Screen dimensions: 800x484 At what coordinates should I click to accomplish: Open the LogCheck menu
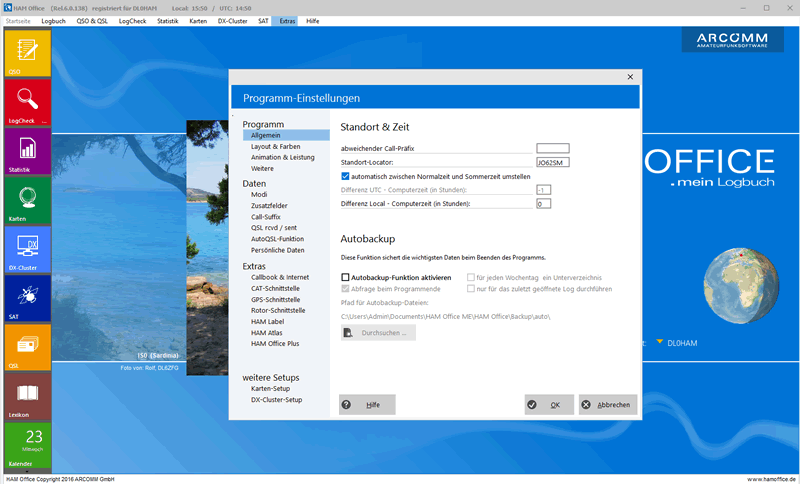[133, 21]
